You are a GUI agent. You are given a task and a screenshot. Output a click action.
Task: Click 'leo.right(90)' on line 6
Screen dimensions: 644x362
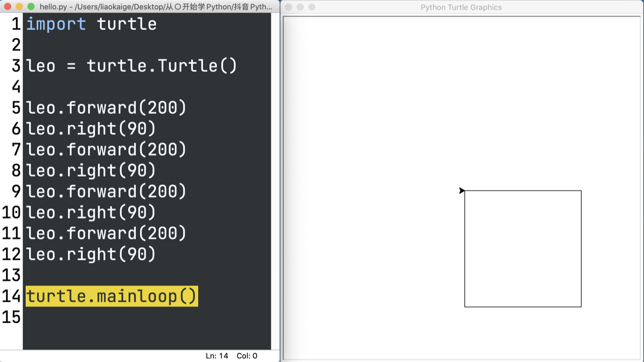91,129
